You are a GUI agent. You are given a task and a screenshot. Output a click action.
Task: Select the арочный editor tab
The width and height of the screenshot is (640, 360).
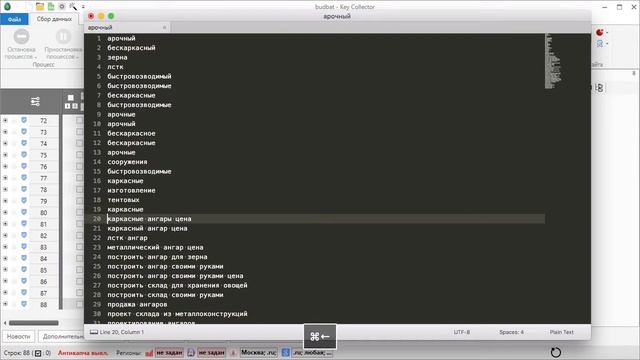coord(127,27)
